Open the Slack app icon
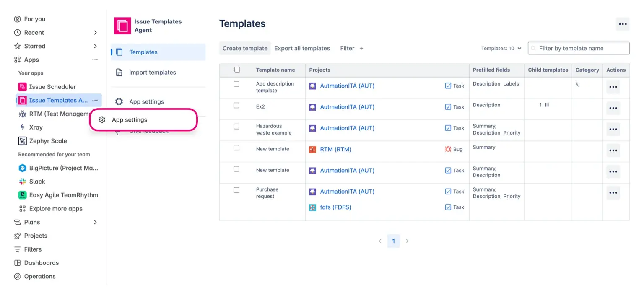Viewport: 644px width, 293px height. coord(22,182)
